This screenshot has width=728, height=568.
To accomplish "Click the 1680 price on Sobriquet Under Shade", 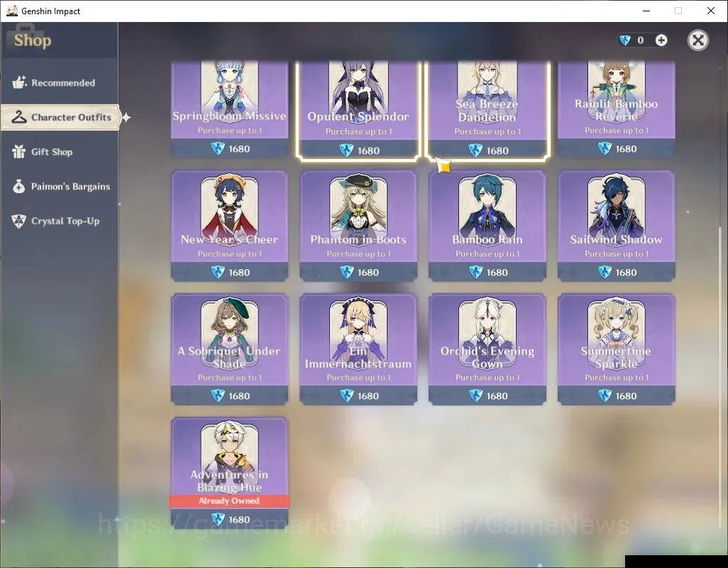I will (x=239, y=396).
